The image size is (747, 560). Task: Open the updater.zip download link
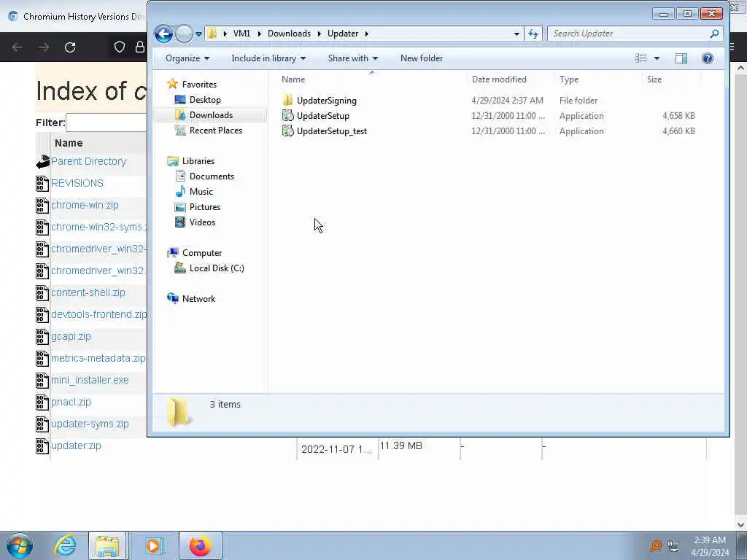(x=76, y=446)
